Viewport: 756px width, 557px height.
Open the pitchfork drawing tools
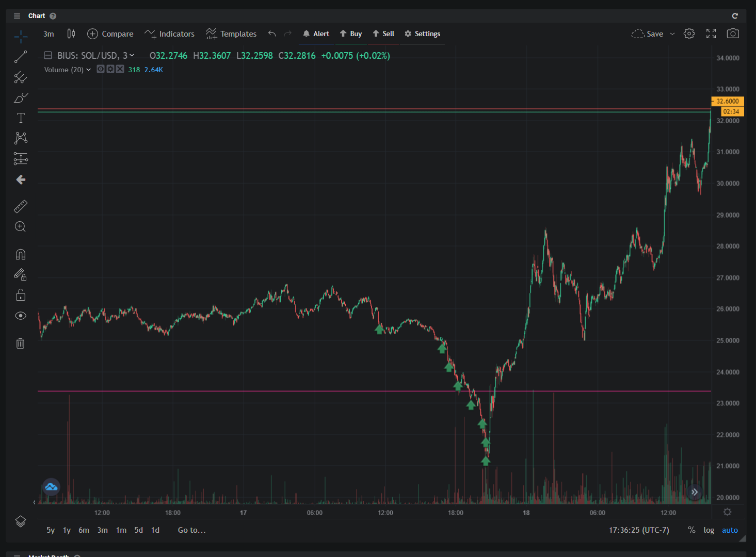[x=21, y=77]
